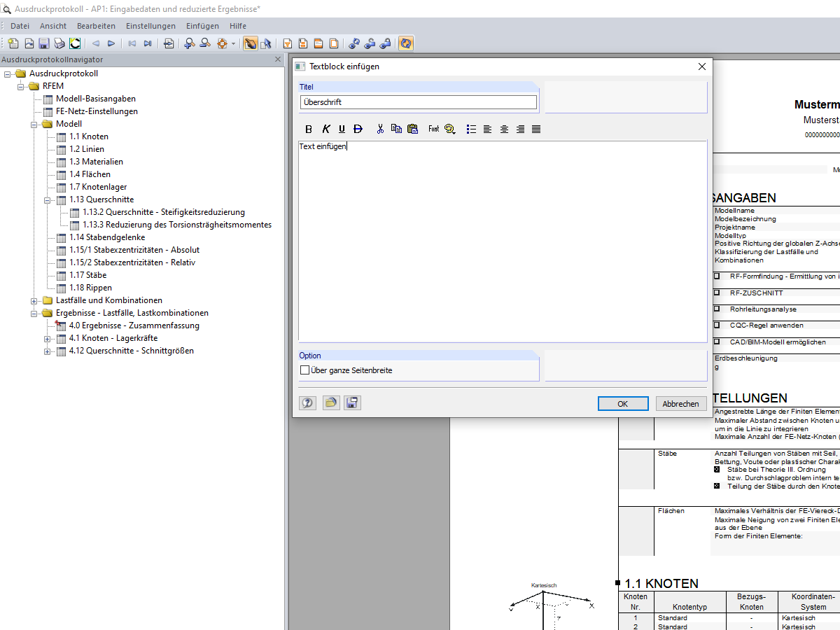Toggle bullet list formatting
The height and width of the screenshot is (630, 840).
coord(471,129)
